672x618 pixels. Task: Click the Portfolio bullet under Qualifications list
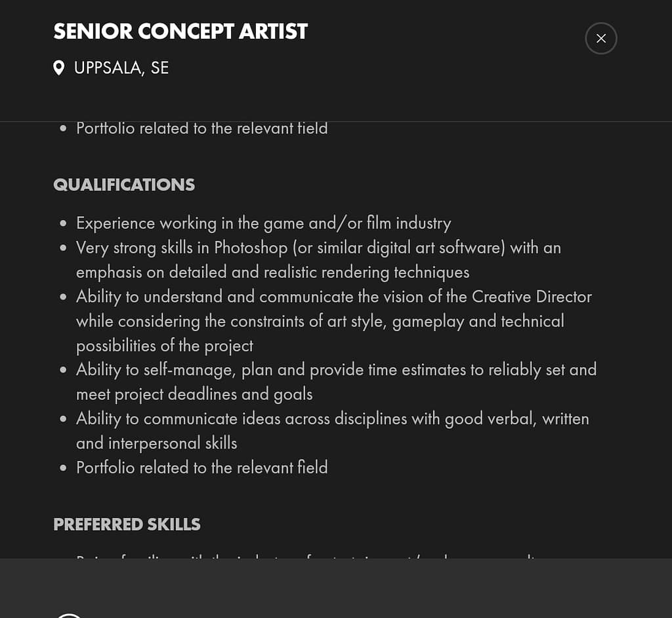201,468
